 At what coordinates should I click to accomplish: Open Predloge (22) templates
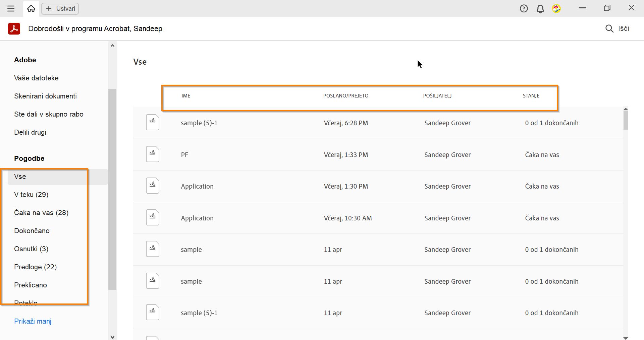click(x=35, y=267)
